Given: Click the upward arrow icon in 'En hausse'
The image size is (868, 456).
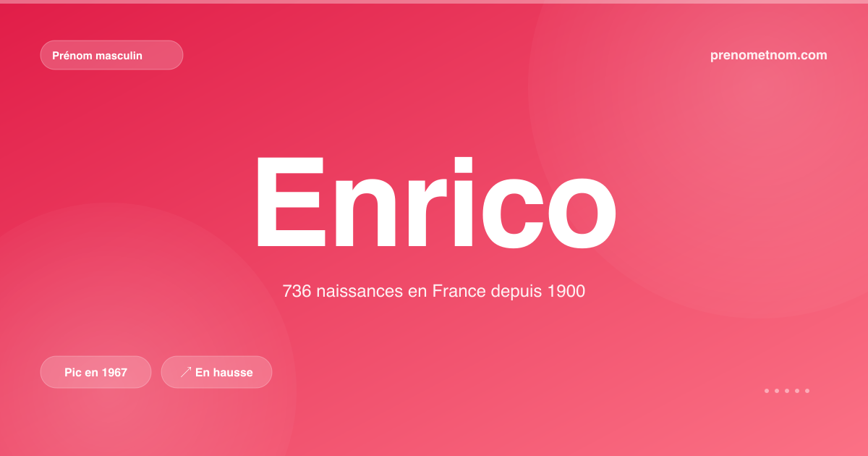Looking at the screenshot, I should pos(186,372).
